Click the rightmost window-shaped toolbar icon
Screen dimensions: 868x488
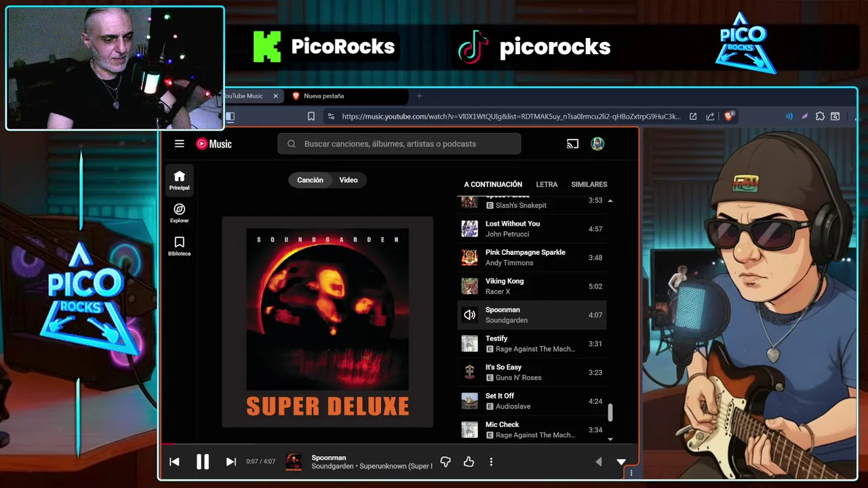[835, 116]
